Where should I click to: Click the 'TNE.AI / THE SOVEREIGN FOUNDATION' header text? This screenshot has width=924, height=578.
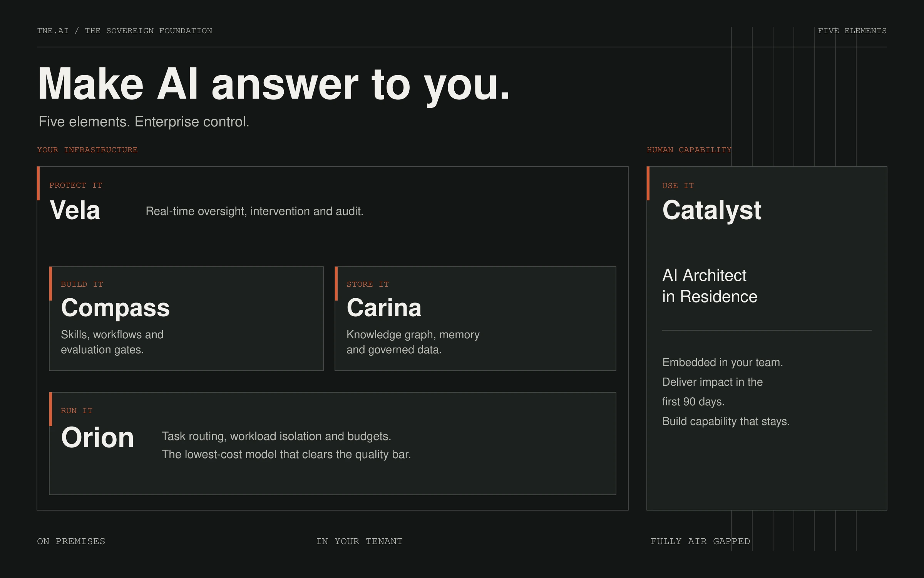[x=124, y=31]
